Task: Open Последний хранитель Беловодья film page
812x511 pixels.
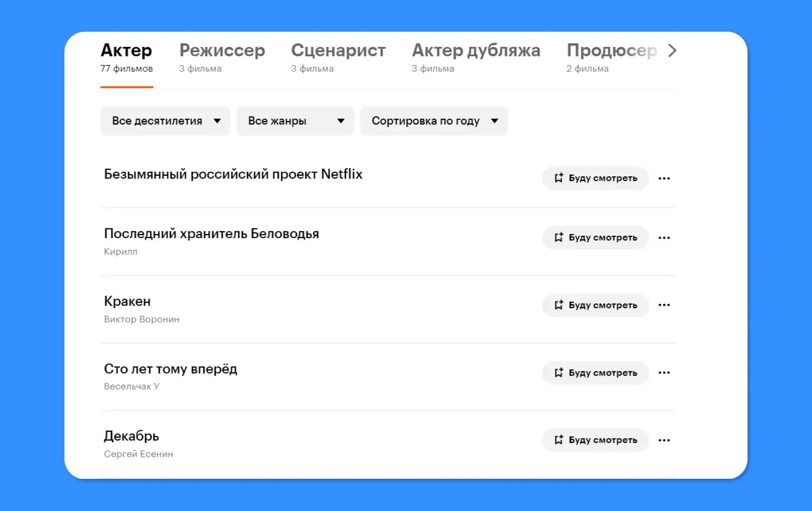Action: 211,234
